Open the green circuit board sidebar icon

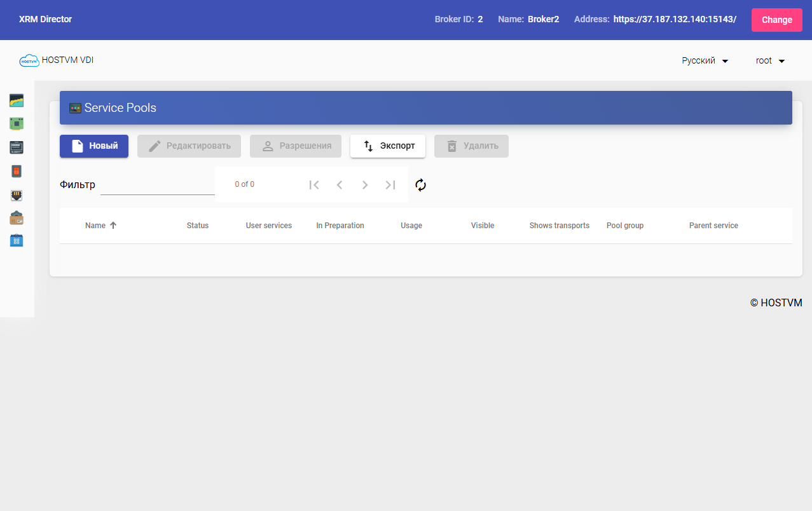(x=17, y=123)
